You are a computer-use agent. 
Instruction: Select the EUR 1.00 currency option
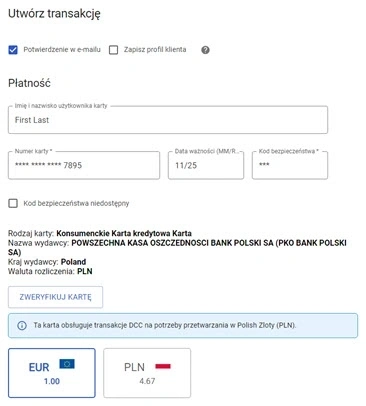point(52,373)
